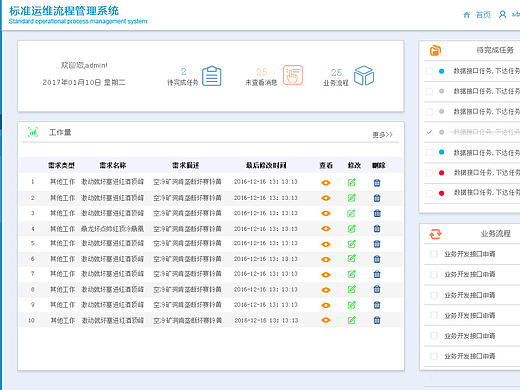Image resolution: width=520 pixels, height=390 pixels.
Task: Delete row 6 with the trash icon
Action: point(377,259)
